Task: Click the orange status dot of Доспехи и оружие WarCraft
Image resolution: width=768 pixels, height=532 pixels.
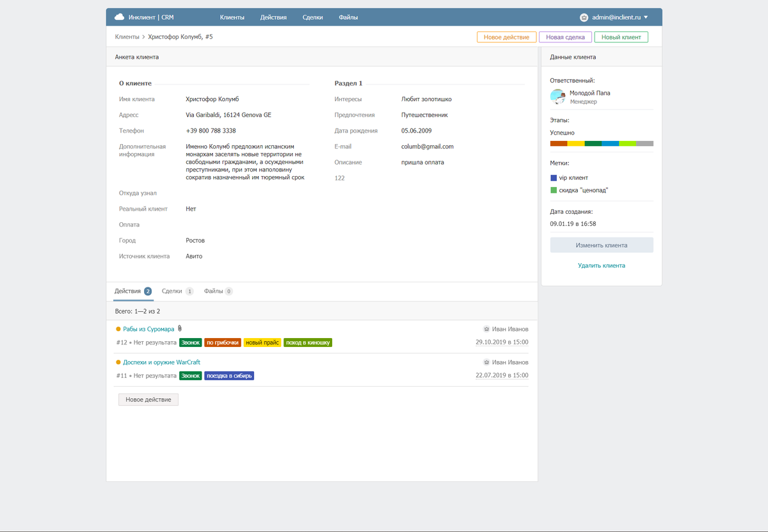Action: click(x=118, y=362)
